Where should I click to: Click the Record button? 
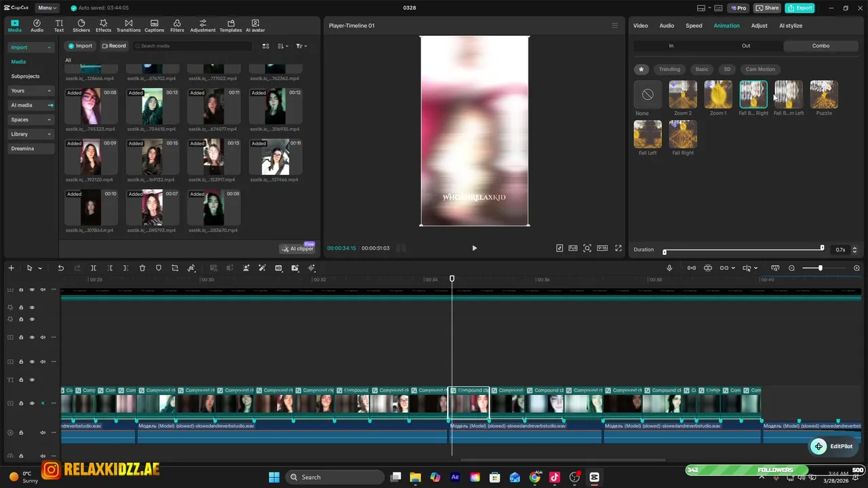[114, 46]
